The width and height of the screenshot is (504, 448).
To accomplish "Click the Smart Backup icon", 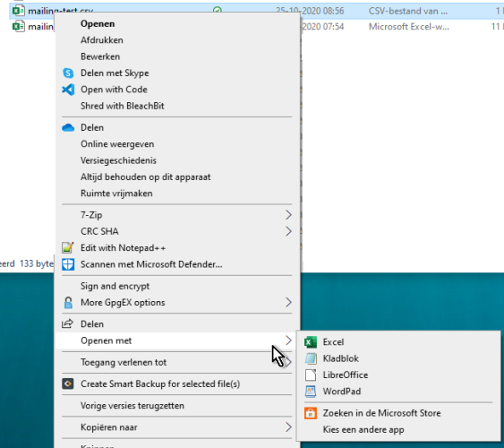I will (68, 383).
